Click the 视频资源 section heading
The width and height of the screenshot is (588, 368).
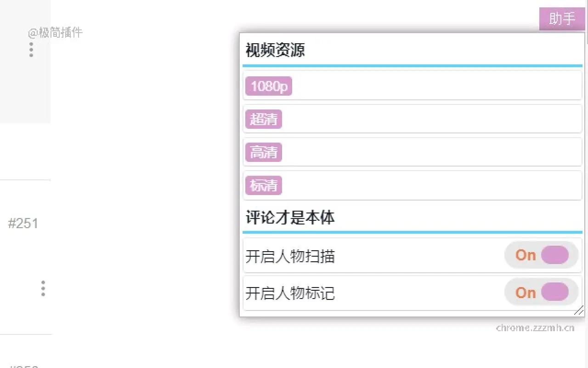click(x=275, y=50)
